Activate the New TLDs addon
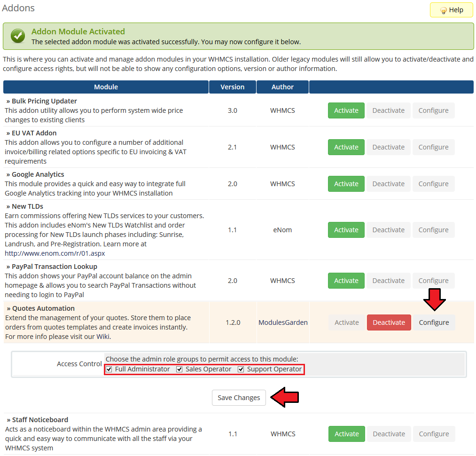476x456 pixels. (346, 230)
